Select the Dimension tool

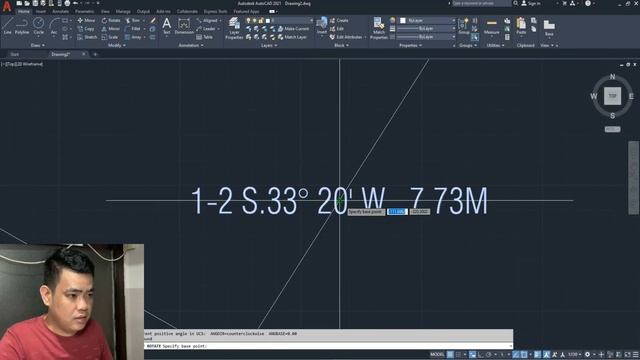coord(184,26)
